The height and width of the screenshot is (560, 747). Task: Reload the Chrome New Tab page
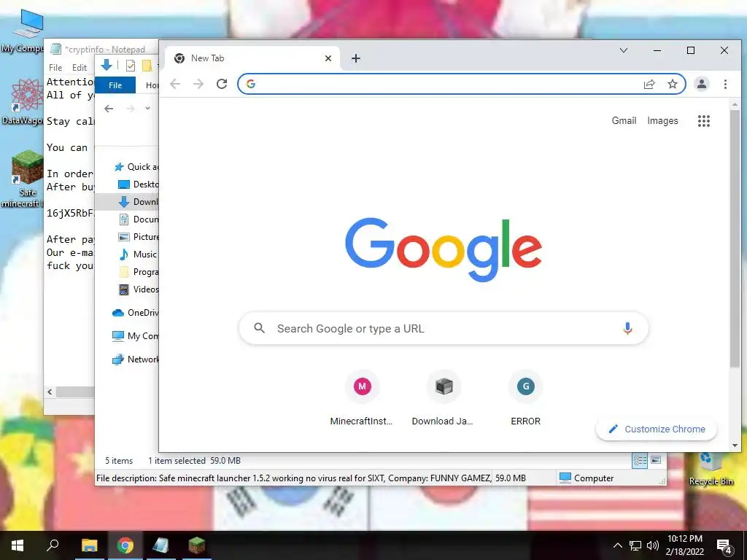click(x=222, y=85)
